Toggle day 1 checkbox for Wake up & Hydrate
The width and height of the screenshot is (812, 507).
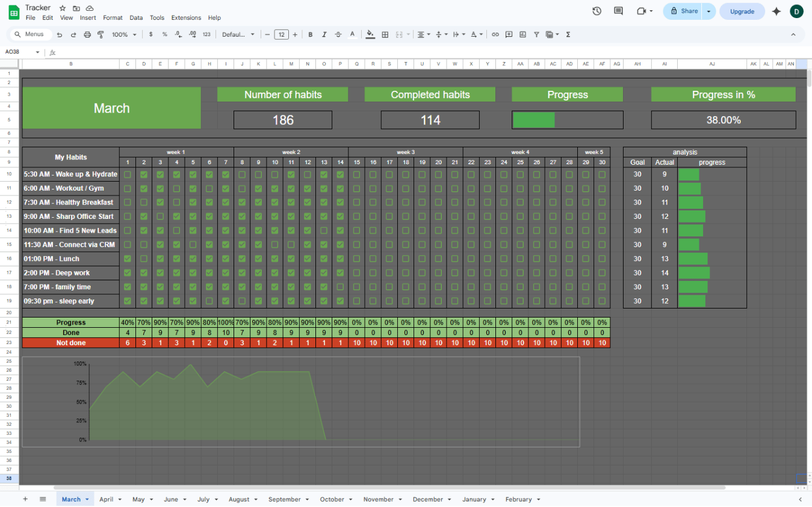click(128, 174)
